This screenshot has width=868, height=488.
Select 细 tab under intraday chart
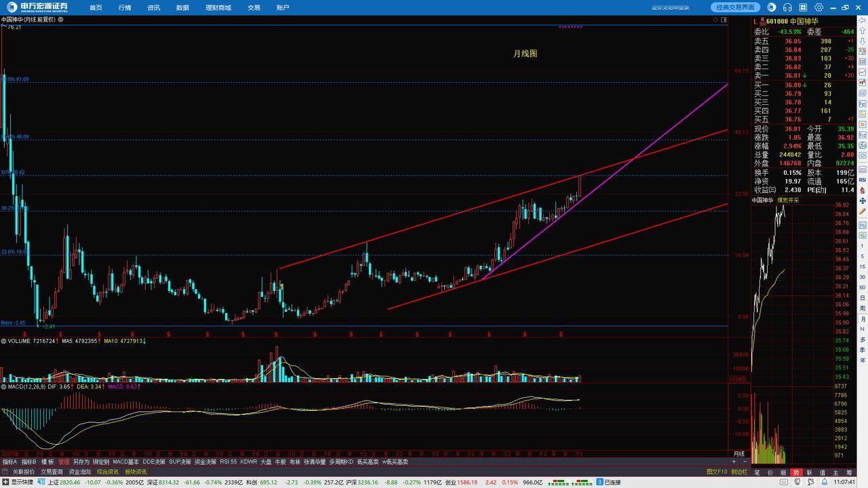783,472
